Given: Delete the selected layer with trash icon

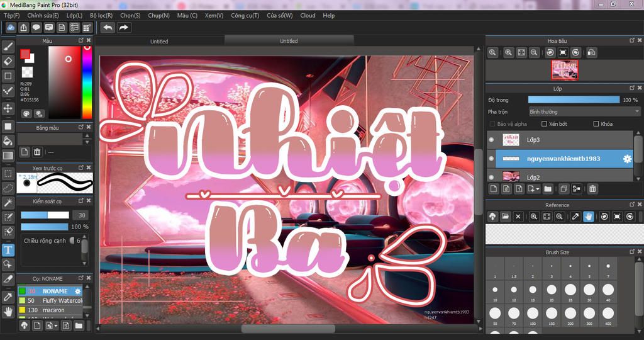Looking at the screenshot, I should [x=592, y=189].
